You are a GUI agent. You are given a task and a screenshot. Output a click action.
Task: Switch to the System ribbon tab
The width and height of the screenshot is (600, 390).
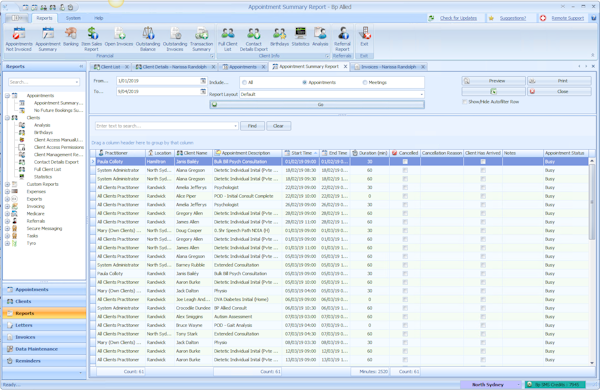point(73,18)
